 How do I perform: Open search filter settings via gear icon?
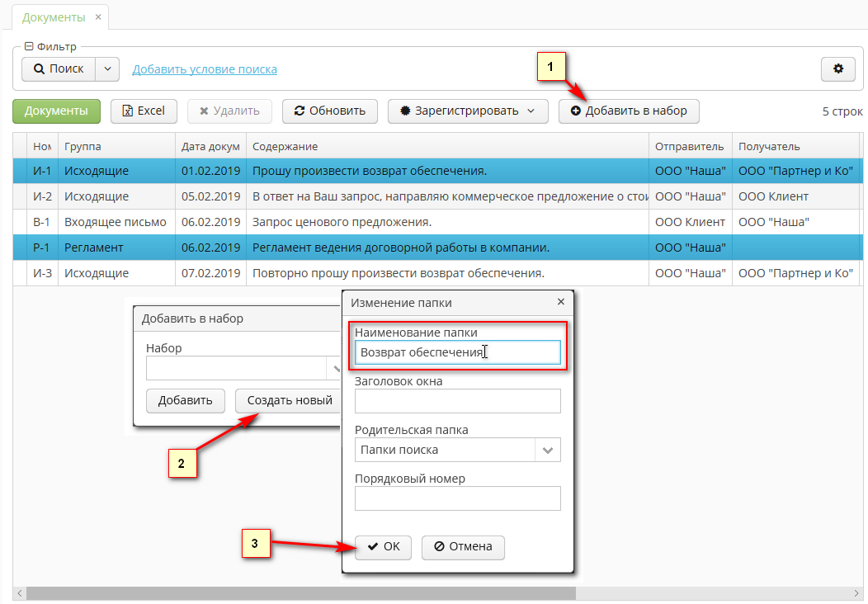837,68
